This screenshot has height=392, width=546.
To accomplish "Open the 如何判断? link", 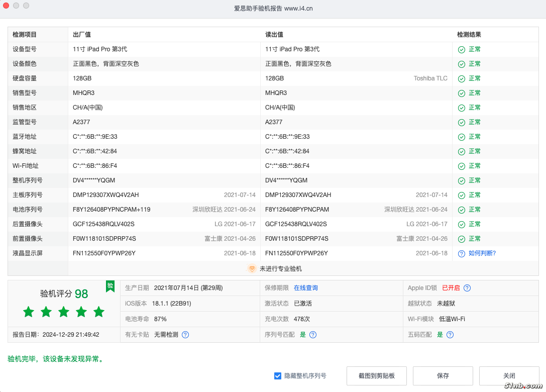I will point(482,253).
